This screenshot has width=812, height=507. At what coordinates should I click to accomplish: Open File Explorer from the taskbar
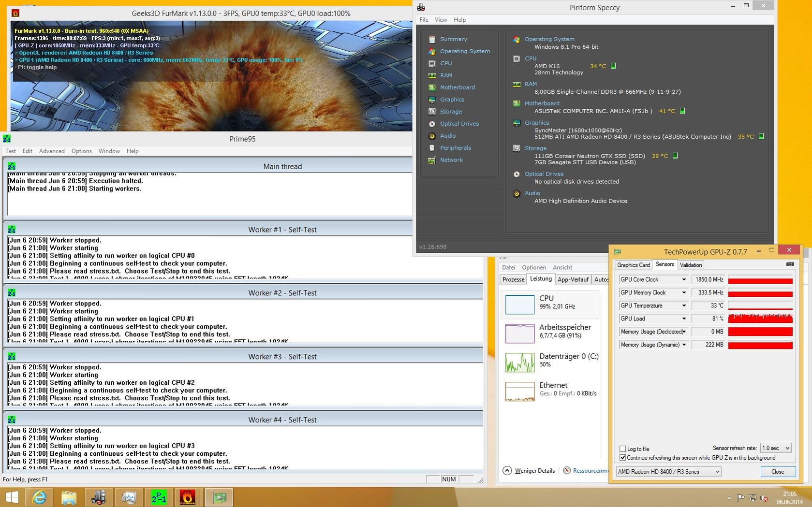69,497
